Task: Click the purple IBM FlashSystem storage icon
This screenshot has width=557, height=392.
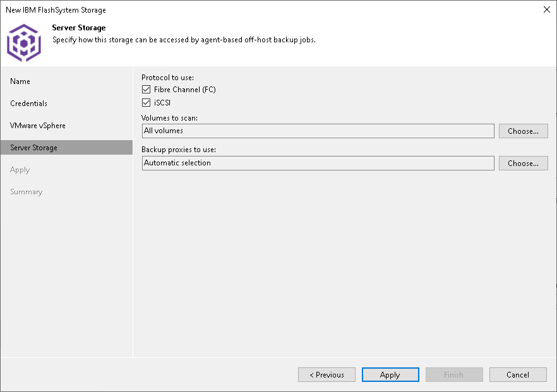Action: [24, 43]
